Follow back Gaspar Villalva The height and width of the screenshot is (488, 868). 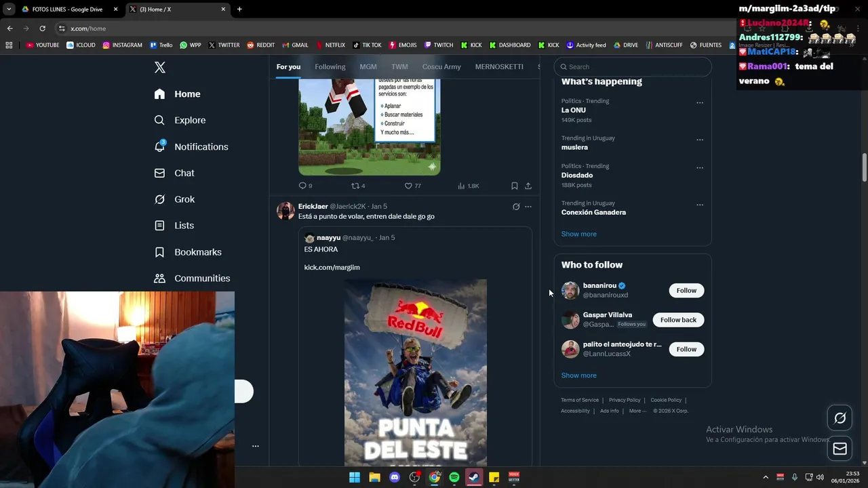pos(678,320)
